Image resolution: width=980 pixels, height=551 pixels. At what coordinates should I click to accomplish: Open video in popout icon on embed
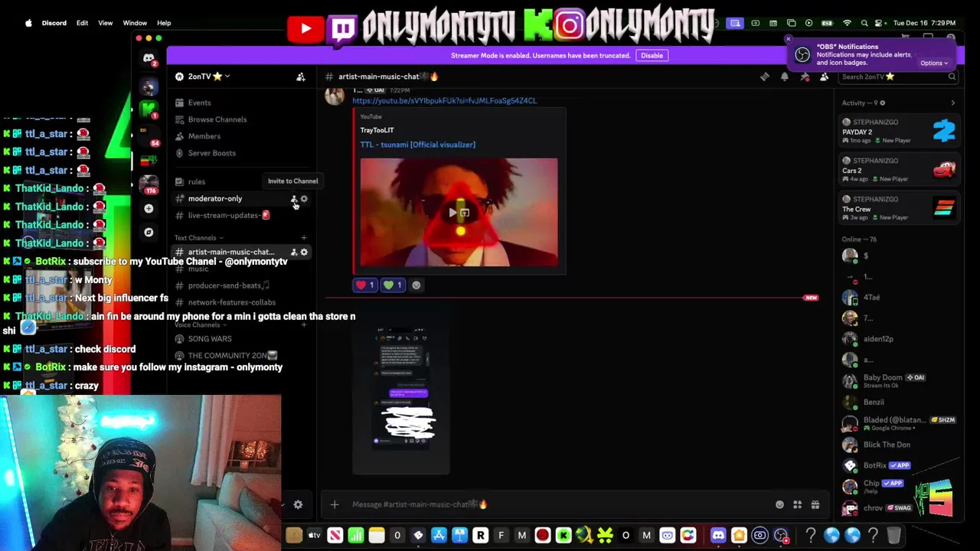pos(465,212)
